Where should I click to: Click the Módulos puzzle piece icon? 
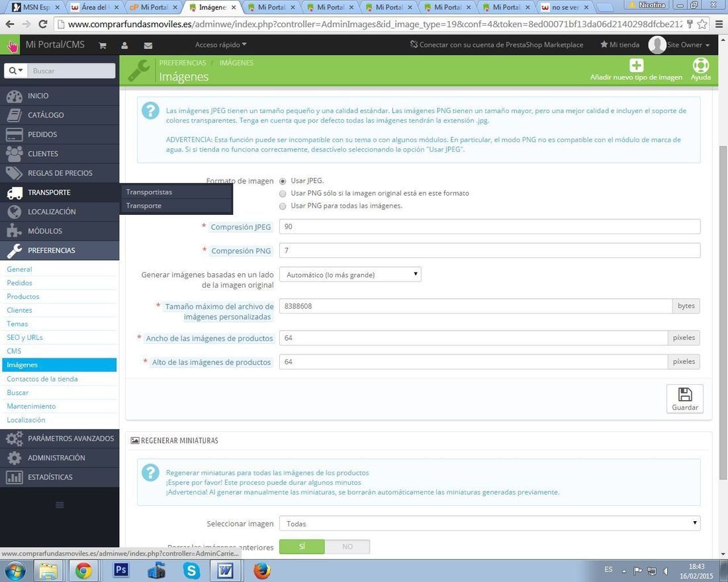[15, 231]
